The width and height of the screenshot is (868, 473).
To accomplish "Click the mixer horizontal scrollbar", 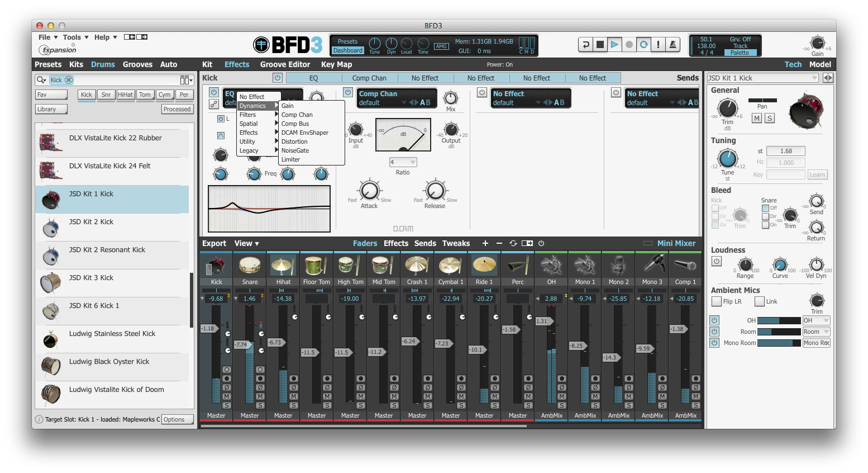I will tap(363, 426).
